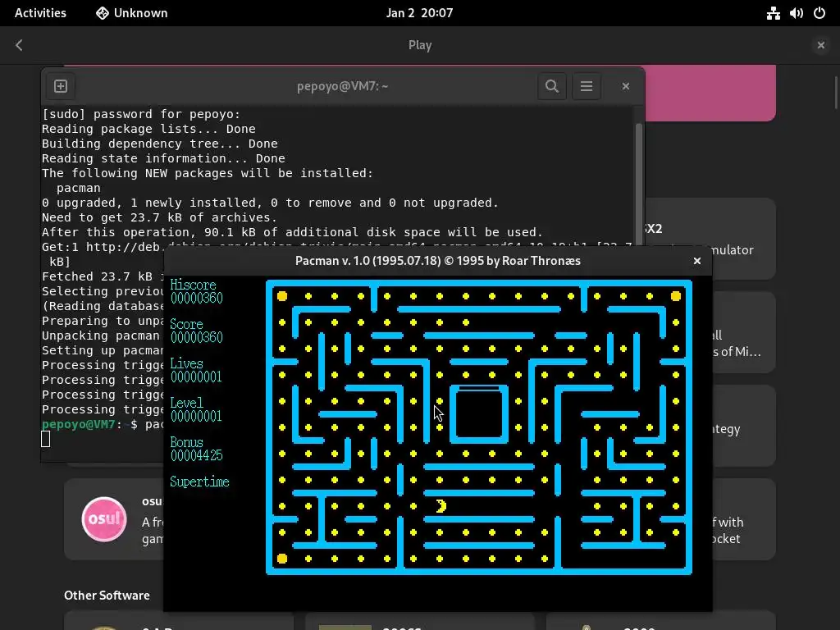
Task: Click the Hiscore label in Pacman
Action: coord(193,285)
